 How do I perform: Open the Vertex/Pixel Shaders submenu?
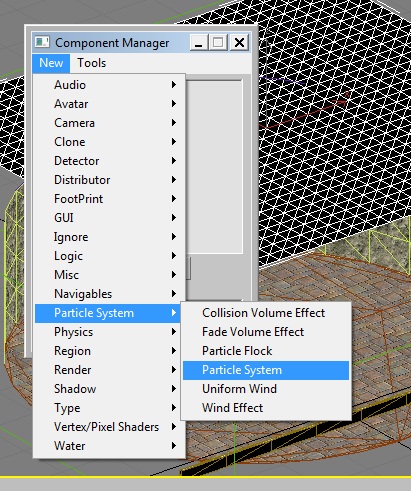point(109,427)
